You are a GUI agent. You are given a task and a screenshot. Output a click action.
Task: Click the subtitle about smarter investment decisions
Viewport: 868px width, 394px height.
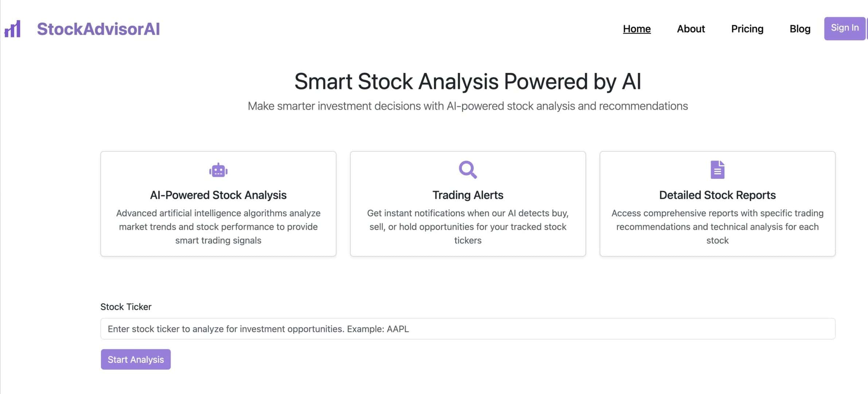(468, 106)
